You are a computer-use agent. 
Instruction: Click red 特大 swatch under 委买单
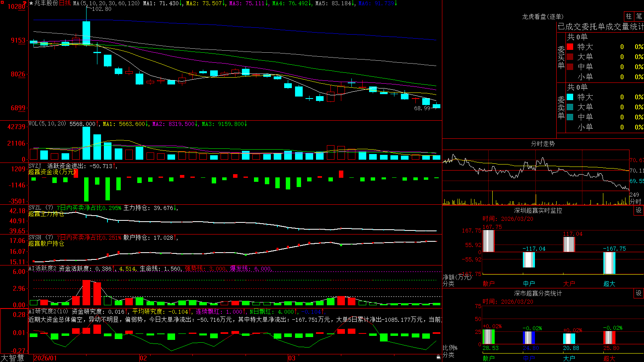click(570, 47)
